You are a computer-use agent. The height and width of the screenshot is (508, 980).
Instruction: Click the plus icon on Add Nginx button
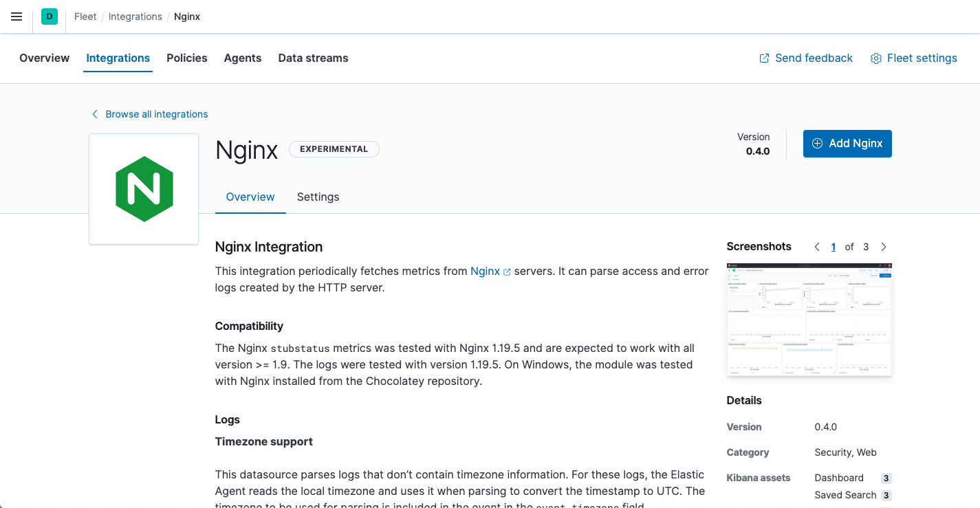coord(817,144)
